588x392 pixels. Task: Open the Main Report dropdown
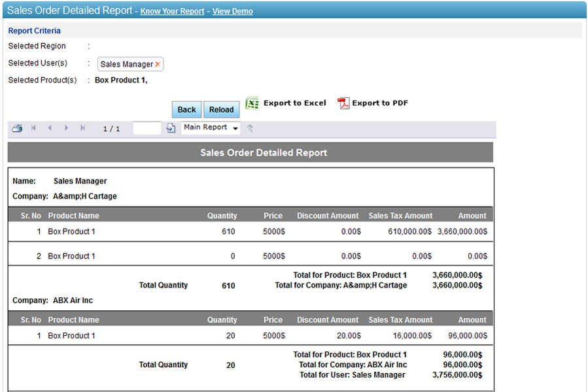pos(211,127)
